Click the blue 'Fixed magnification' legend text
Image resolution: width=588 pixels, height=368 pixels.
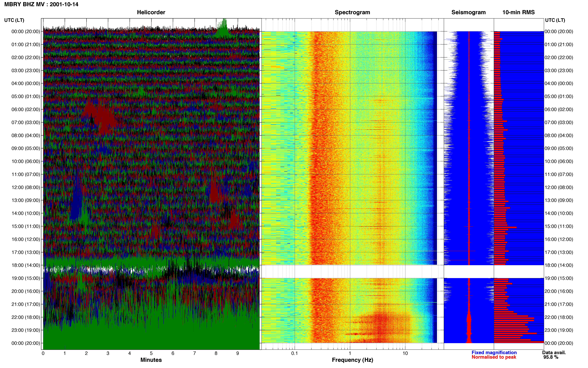[x=494, y=353]
